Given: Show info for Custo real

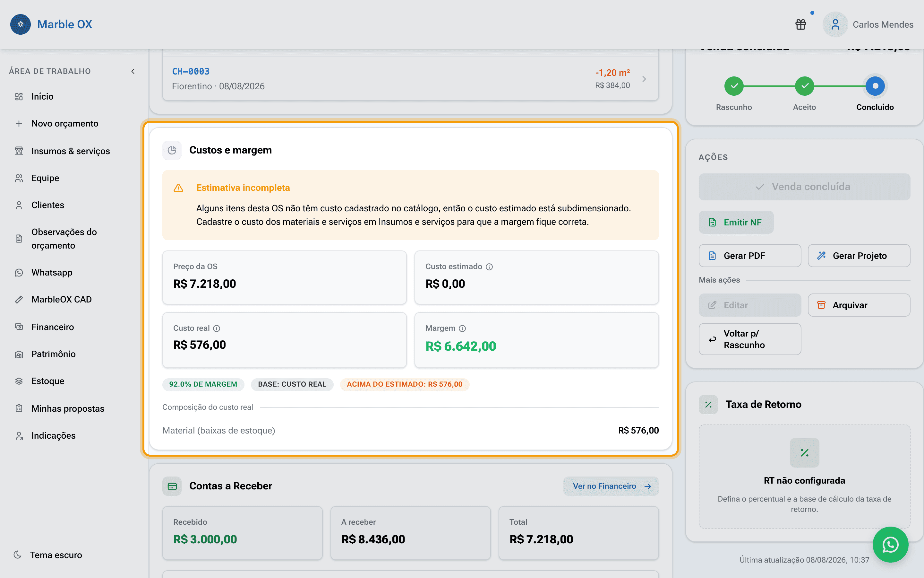Looking at the screenshot, I should (x=217, y=328).
